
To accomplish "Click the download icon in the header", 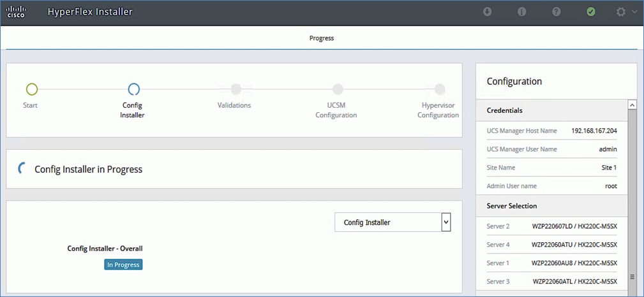I will (x=487, y=12).
